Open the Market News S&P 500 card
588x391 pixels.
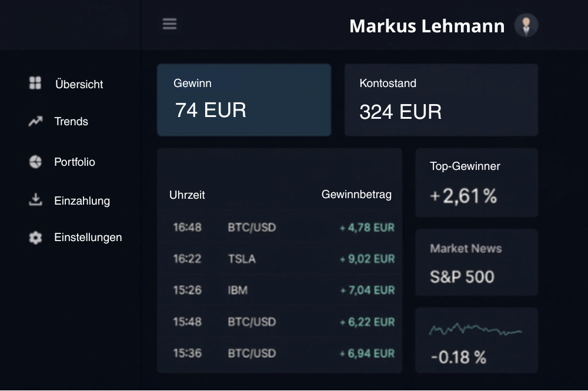click(476, 262)
